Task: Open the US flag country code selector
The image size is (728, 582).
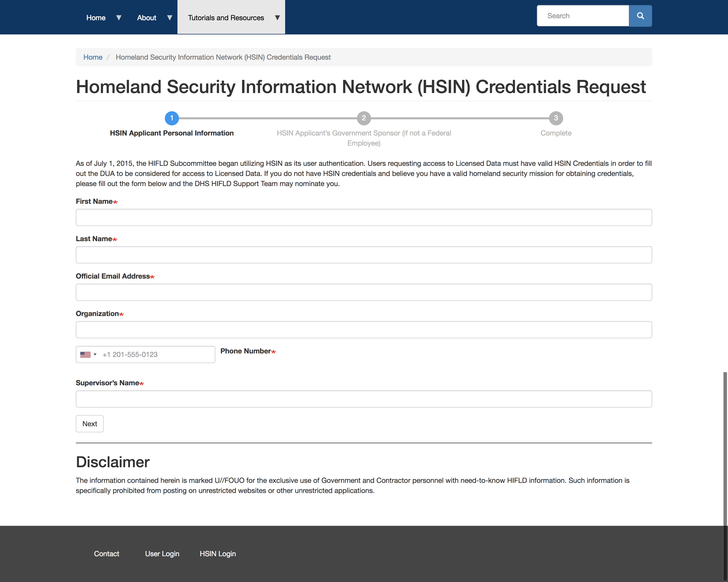Action: point(88,354)
